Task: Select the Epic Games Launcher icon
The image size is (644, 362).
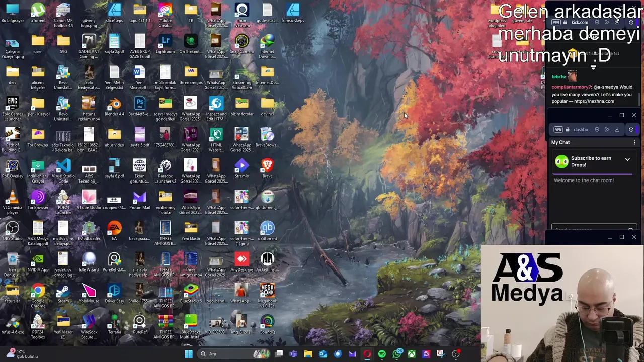Action: point(12,109)
